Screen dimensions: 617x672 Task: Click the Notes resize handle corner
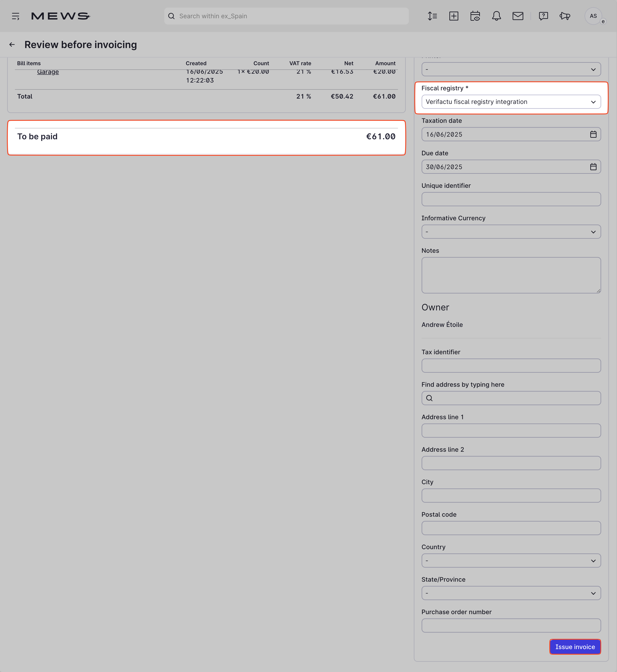click(598, 291)
